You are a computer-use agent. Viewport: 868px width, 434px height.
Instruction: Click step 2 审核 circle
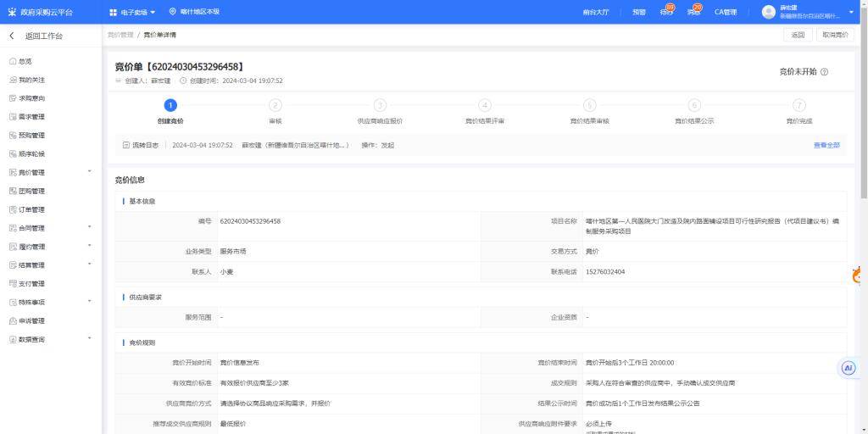[x=275, y=105]
